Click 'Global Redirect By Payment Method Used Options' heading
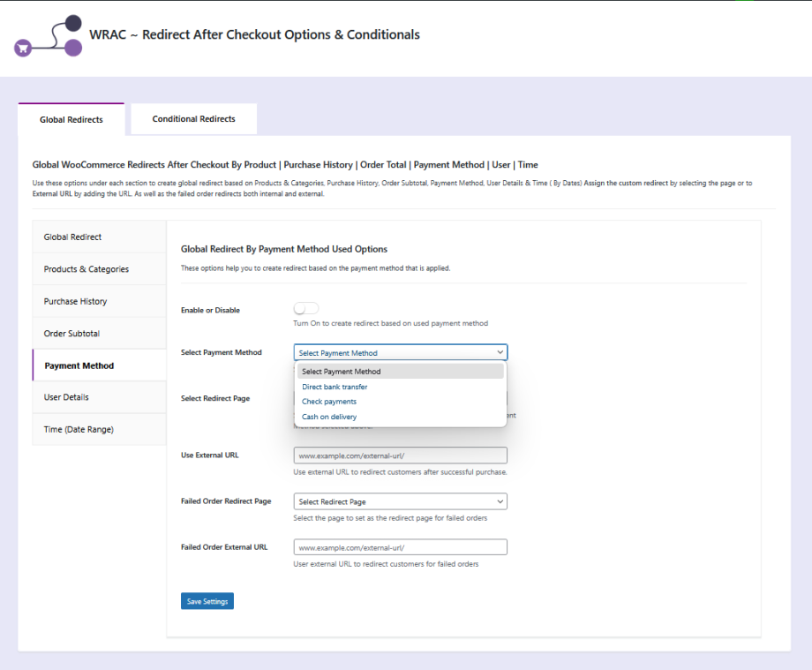 pos(284,249)
